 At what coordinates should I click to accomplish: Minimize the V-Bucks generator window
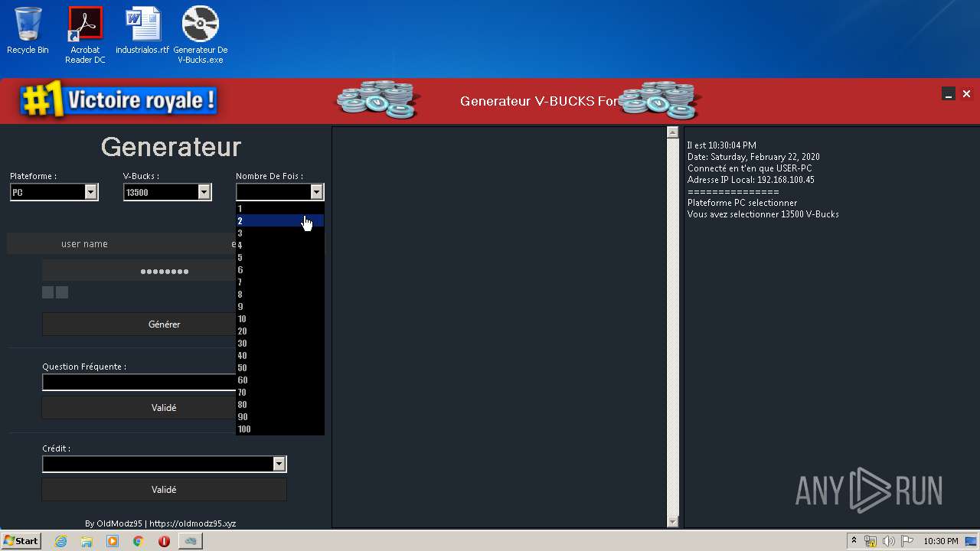pyautogui.click(x=949, y=94)
